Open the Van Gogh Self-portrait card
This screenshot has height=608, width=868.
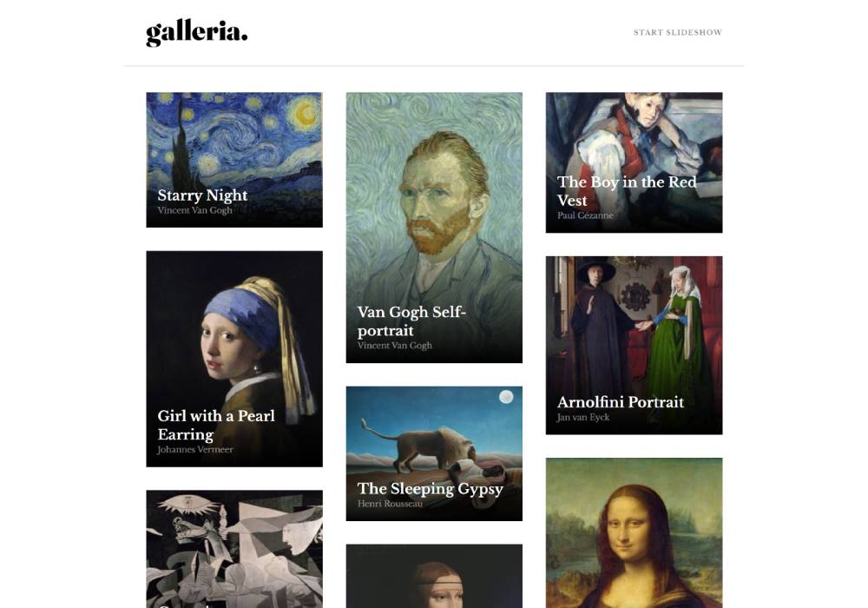434,228
